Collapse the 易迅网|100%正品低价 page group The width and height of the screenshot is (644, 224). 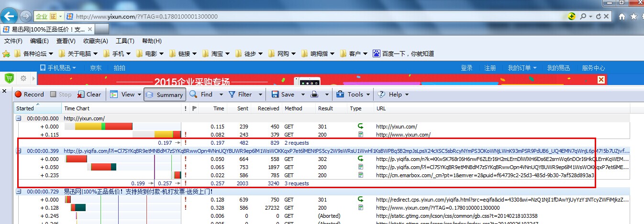tap(18, 191)
